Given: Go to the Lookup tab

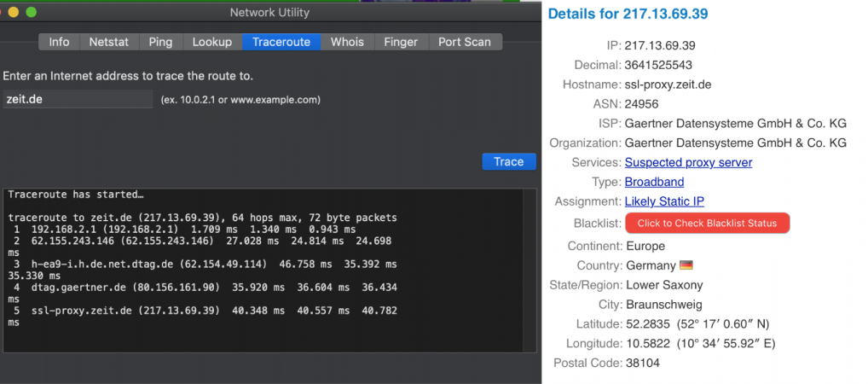Looking at the screenshot, I should click(211, 42).
